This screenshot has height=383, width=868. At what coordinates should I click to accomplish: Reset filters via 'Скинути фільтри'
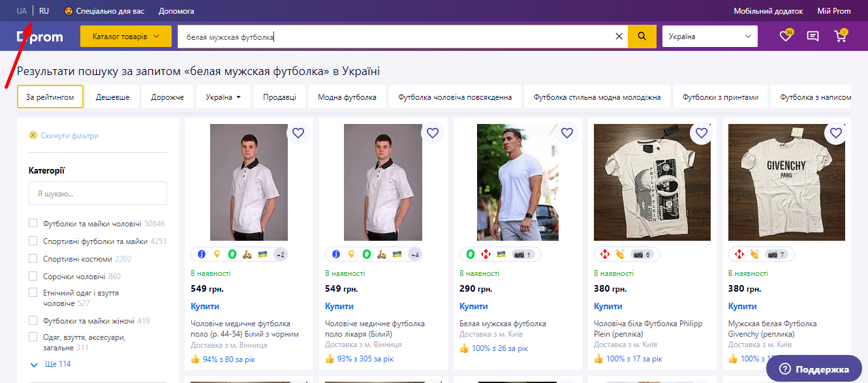click(x=64, y=136)
